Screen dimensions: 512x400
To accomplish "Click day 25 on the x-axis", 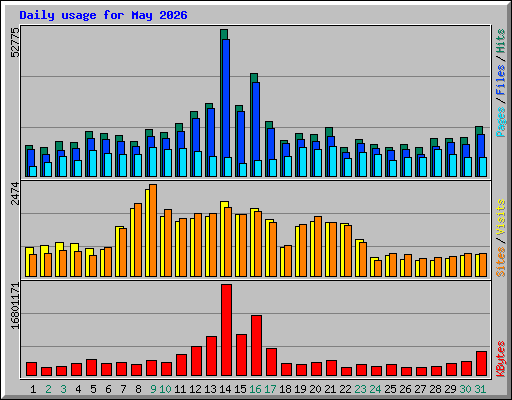I will click(390, 389).
